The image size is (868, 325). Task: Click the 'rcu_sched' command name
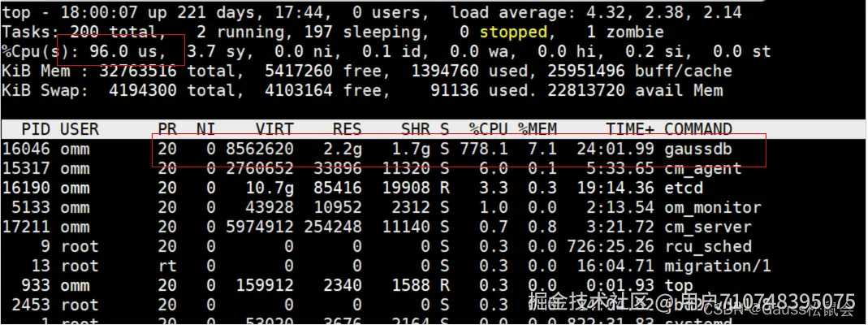(708, 248)
